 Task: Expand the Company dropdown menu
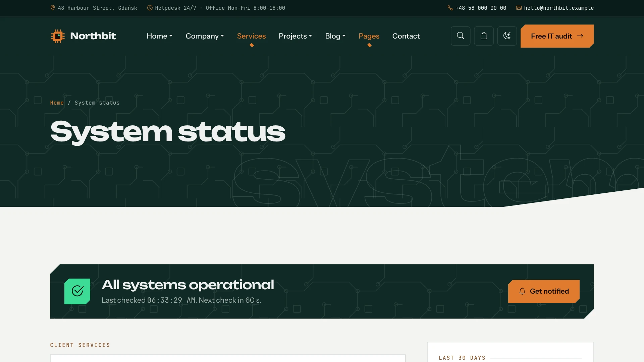[205, 36]
